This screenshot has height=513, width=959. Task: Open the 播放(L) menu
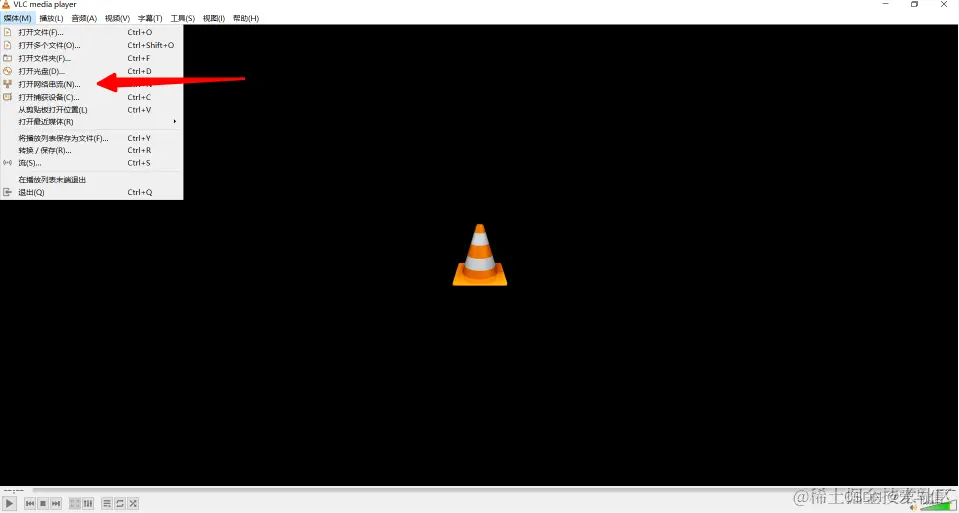(x=51, y=18)
